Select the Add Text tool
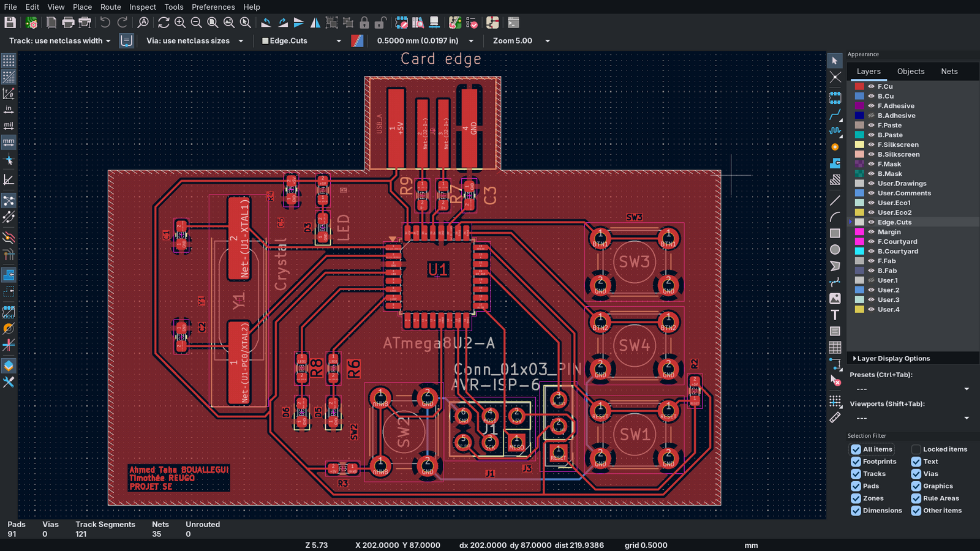Viewport: 980px width, 551px height. [835, 315]
